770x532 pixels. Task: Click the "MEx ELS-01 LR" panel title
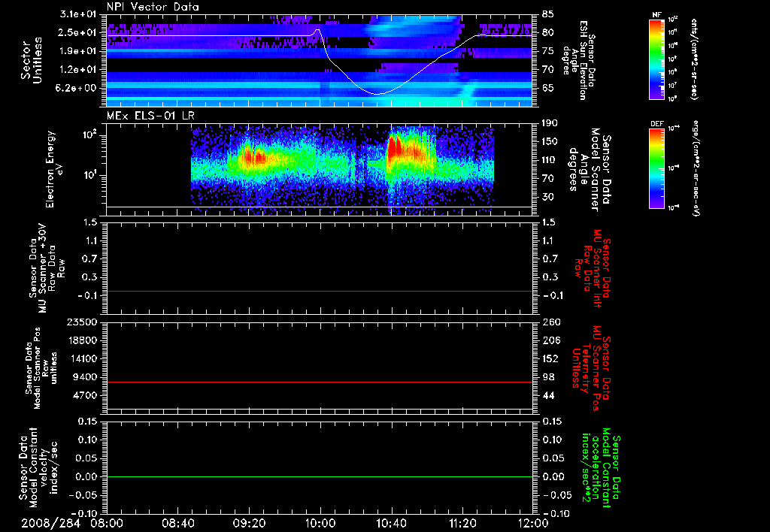click(150, 116)
